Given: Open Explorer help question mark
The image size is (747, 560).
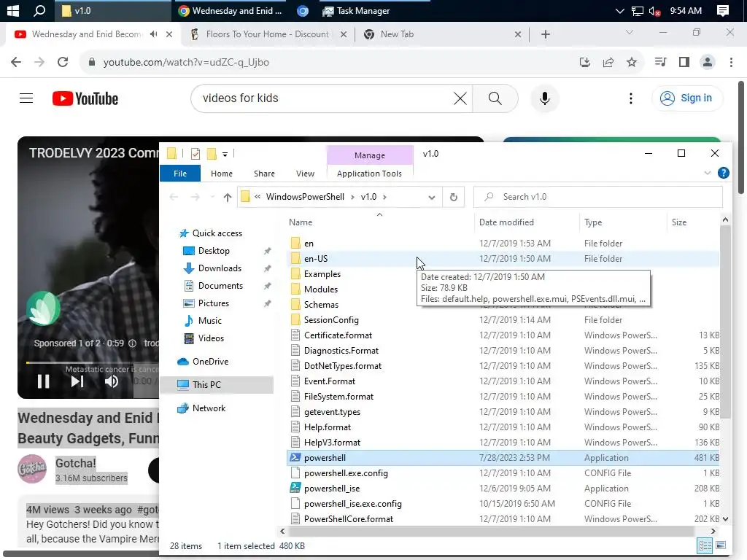Looking at the screenshot, I should click(723, 174).
